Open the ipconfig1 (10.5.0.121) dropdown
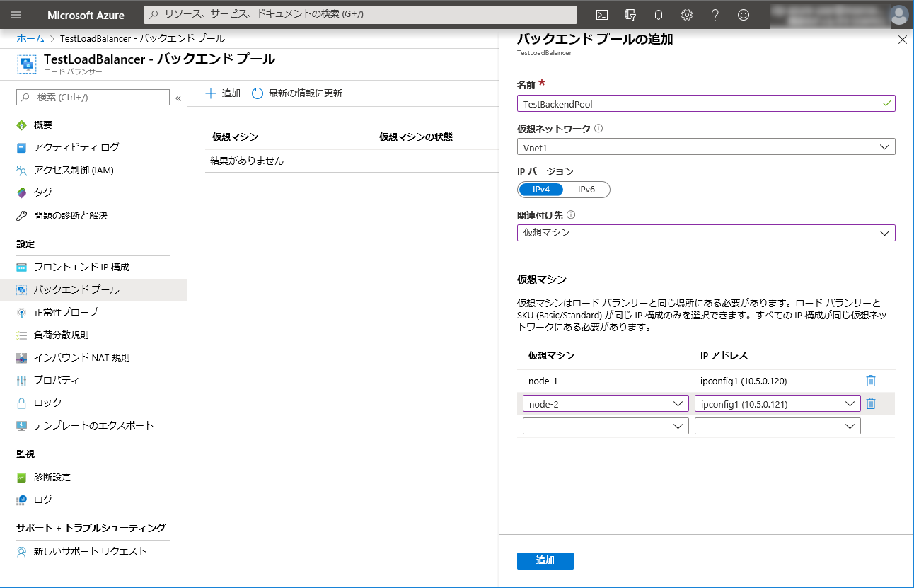Image resolution: width=914 pixels, height=588 pixels. point(777,404)
